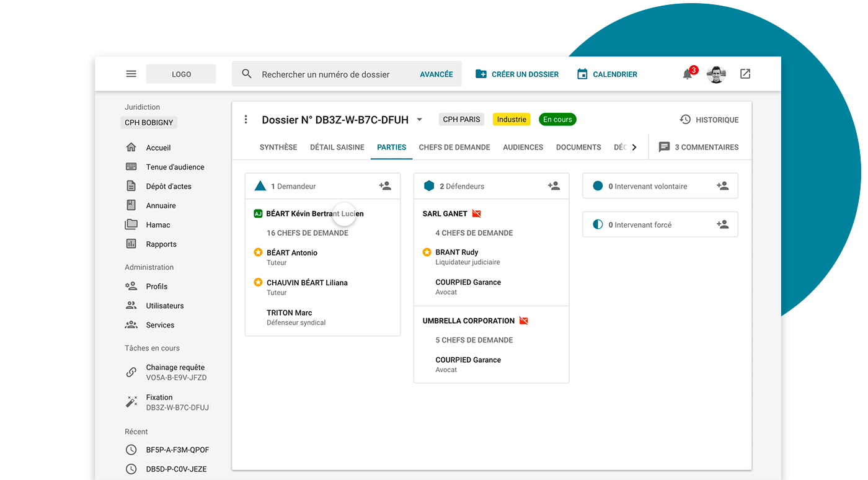
Task: Switch to the DÉTAIL SAISINE tab
Action: click(x=337, y=147)
